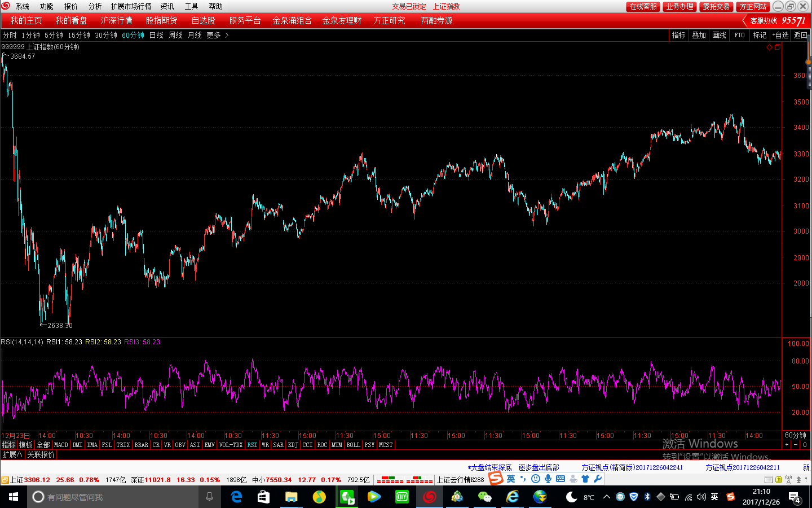812x508 pixels.
Task: Open the 报价 menu
Action: (70, 6)
